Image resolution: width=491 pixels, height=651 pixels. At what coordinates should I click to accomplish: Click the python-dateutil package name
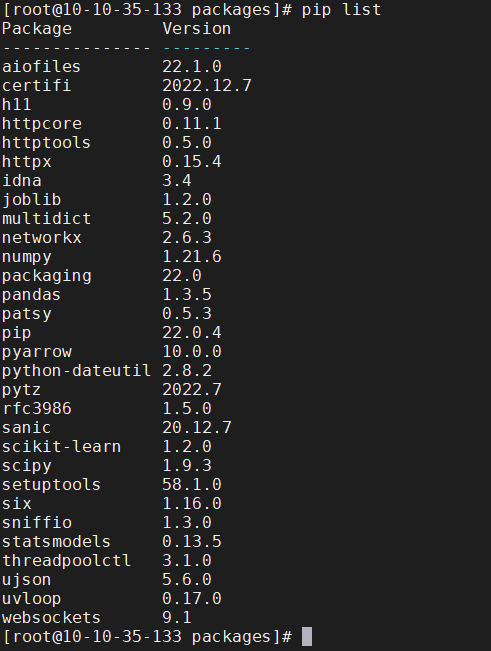click(76, 371)
